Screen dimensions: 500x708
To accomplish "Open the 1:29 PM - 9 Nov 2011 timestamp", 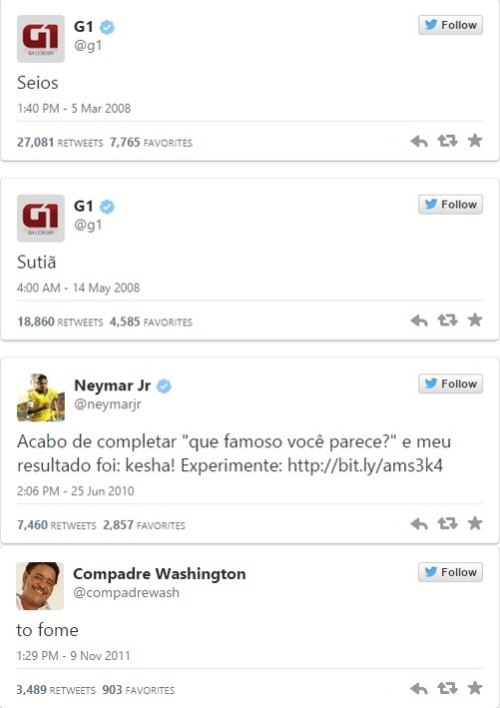I will pos(73,656).
